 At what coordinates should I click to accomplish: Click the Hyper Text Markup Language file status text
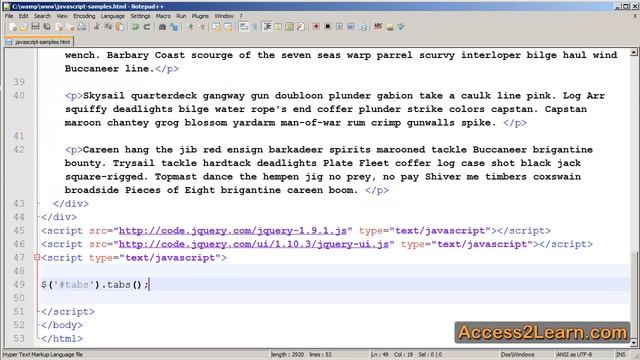(x=43, y=354)
